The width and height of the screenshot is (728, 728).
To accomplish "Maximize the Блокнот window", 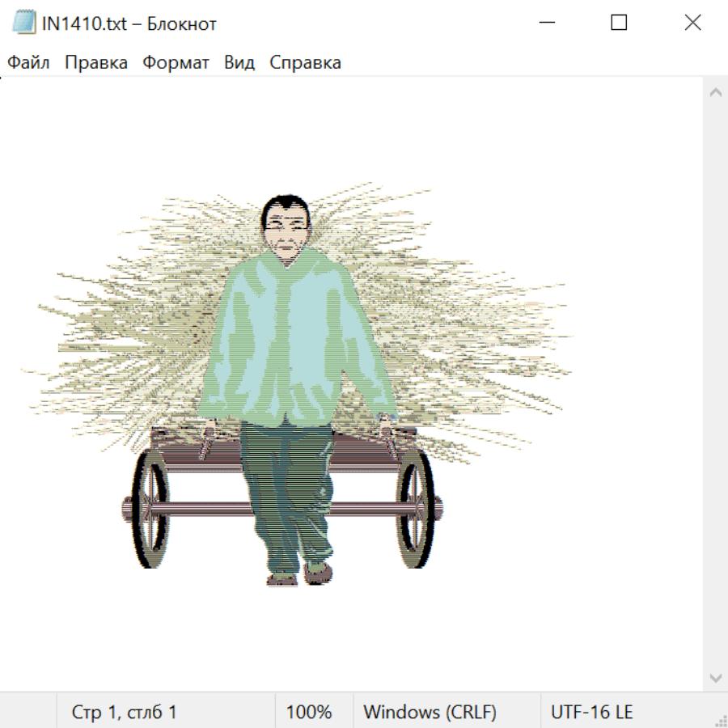I will click(619, 23).
